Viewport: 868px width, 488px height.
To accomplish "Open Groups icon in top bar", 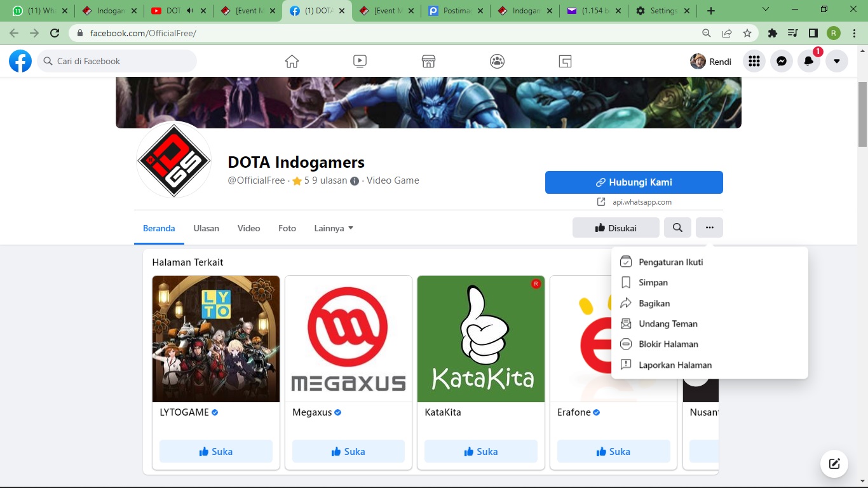I will tap(497, 61).
